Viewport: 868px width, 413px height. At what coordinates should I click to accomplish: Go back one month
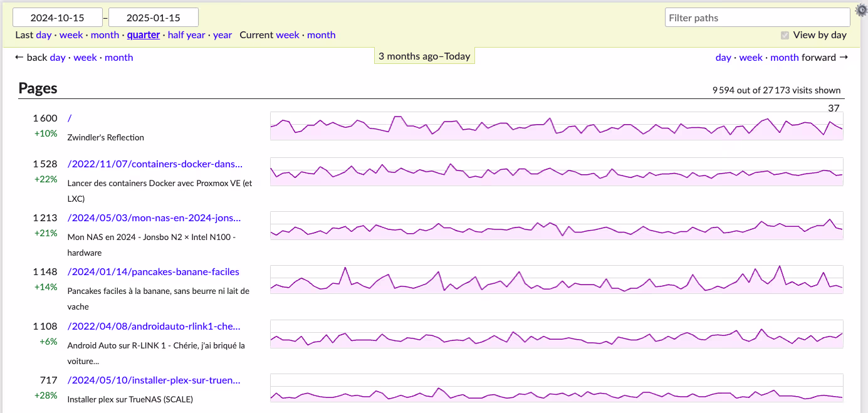(119, 58)
